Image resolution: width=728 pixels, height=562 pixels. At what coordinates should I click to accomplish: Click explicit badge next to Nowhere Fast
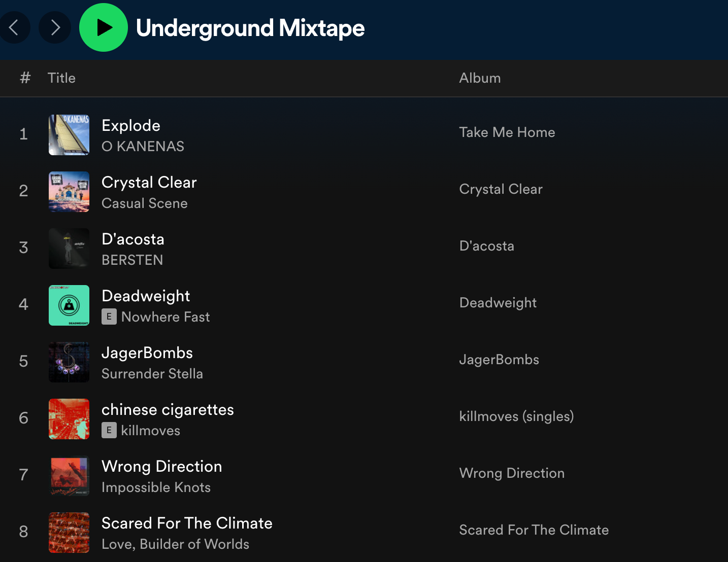coord(109,317)
